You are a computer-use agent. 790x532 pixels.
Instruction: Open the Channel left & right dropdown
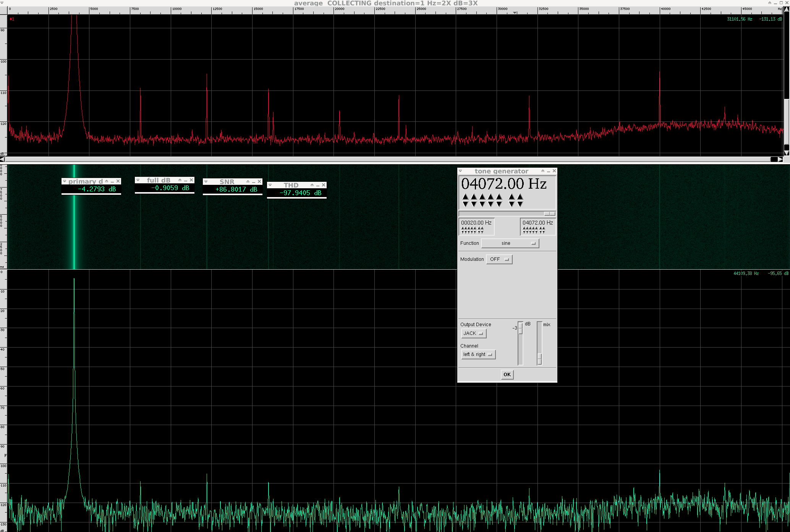(478, 354)
